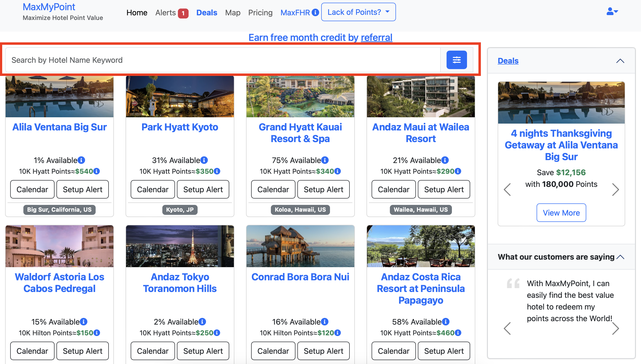Click info icon next to 31% Available
This screenshot has width=641, height=364.
pos(204,160)
